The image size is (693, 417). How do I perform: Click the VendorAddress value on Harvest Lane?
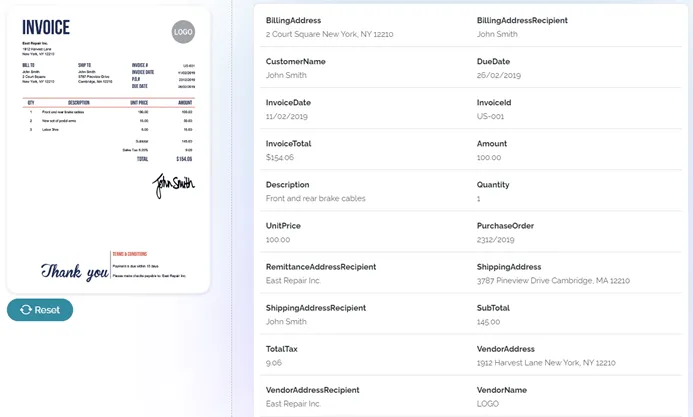click(546, 363)
